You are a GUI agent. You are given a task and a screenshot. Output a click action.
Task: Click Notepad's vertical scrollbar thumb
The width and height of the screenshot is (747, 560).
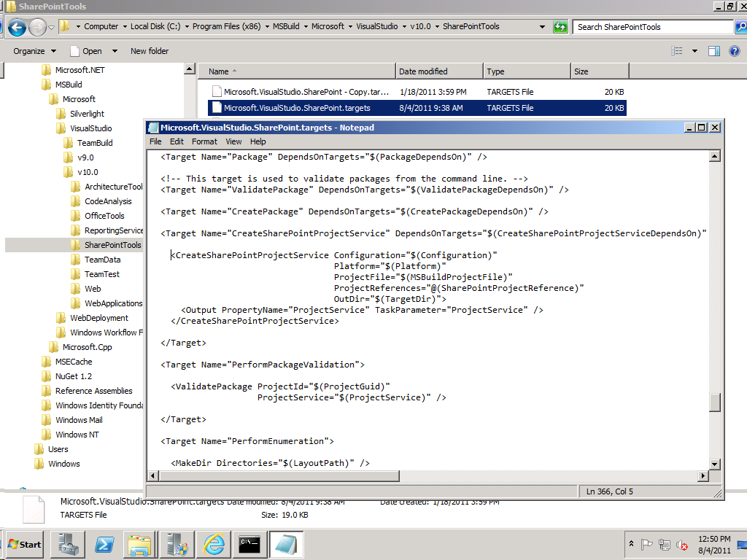715,402
